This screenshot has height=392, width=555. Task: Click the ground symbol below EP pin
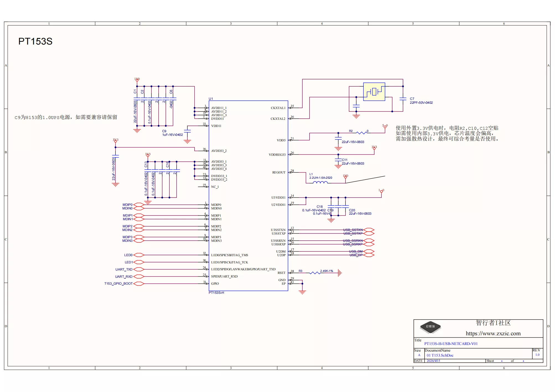303,292
